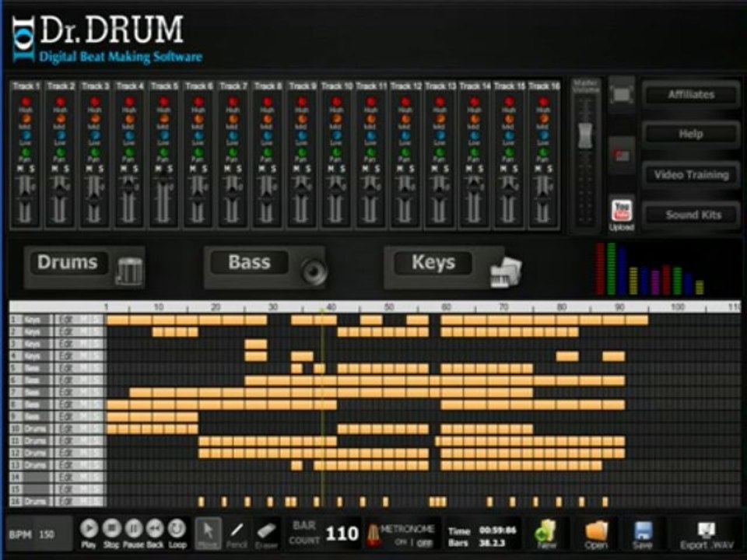
Task: Turn the metronome ON
Action: tap(400, 542)
